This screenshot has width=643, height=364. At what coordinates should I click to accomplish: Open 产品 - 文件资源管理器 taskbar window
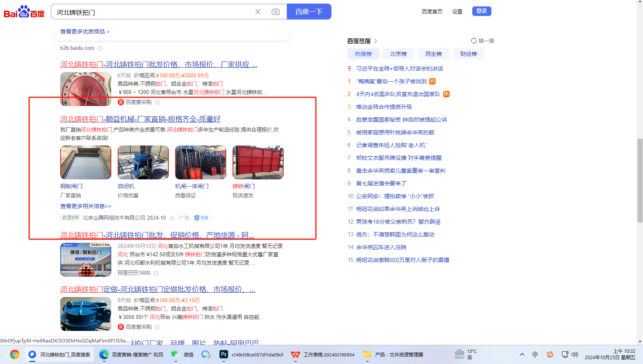(393, 354)
